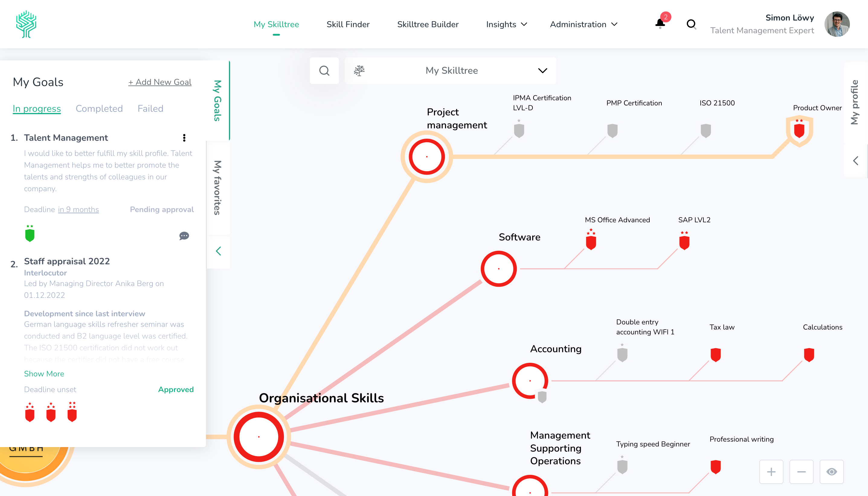The height and width of the screenshot is (496, 868).
Task: Open the Skill Finder menu item
Action: click(348, 24)
